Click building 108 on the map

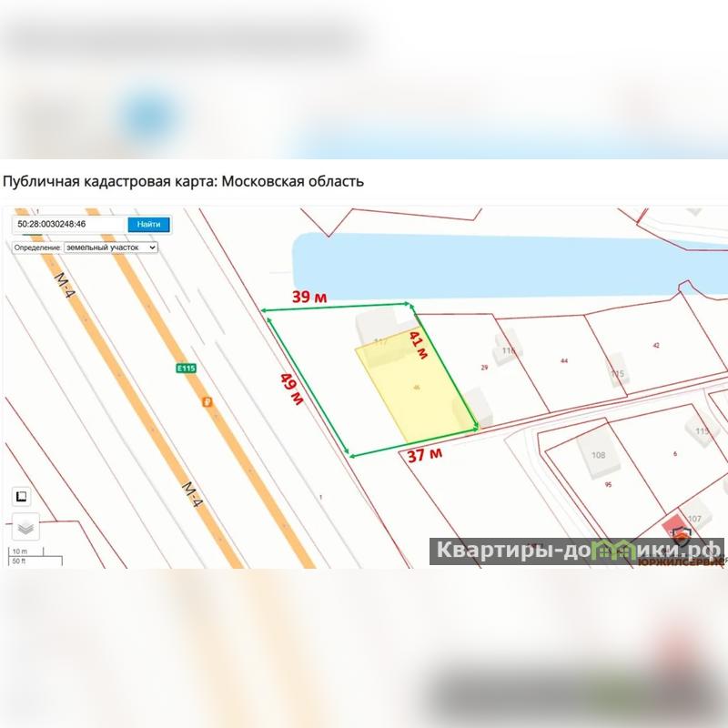[599, 455]
